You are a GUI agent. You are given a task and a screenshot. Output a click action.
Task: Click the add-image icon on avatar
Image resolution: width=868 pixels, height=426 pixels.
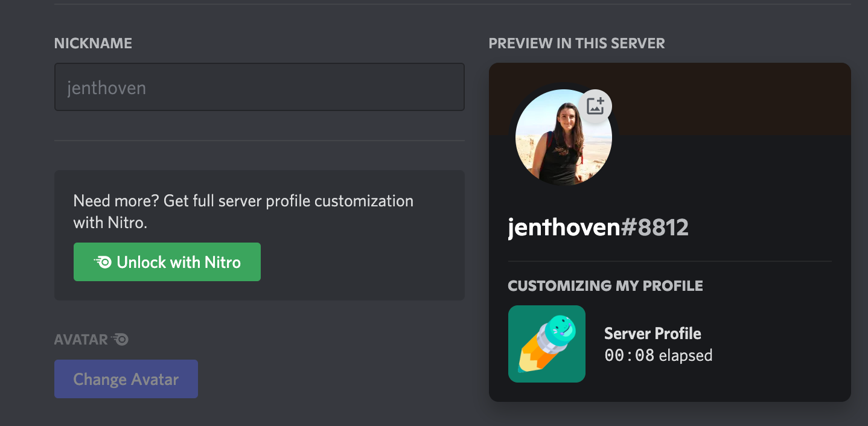click(595, 106)
